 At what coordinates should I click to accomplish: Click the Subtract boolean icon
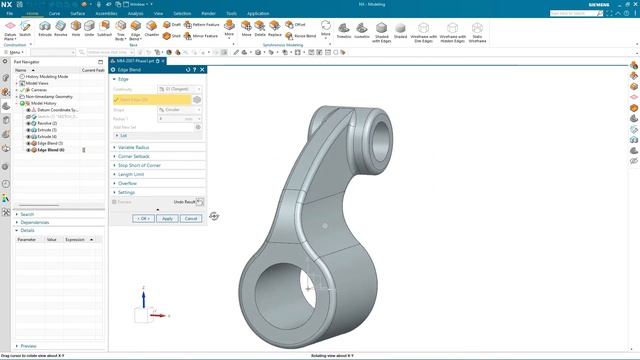coord(104,29)
